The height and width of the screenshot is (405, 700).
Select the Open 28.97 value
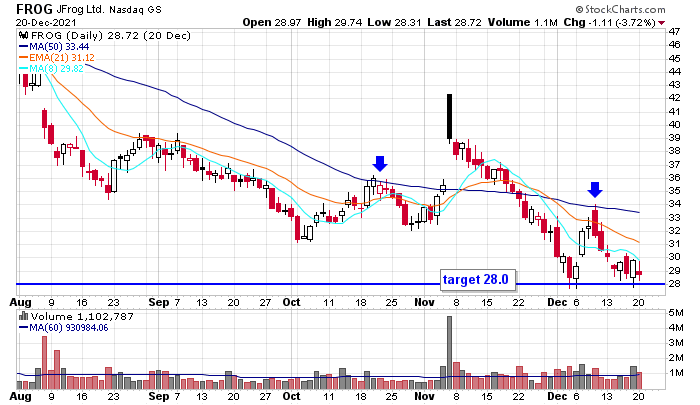[272, 22]
